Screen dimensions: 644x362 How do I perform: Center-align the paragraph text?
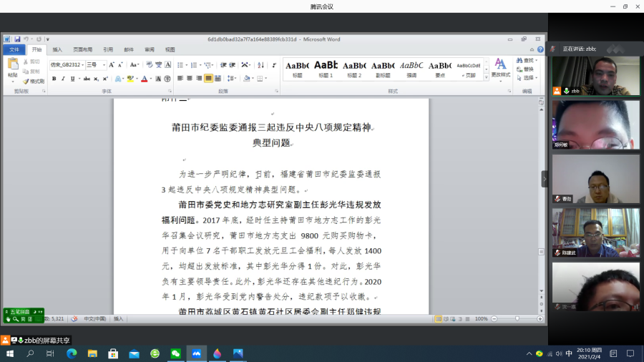coord(190,79)
